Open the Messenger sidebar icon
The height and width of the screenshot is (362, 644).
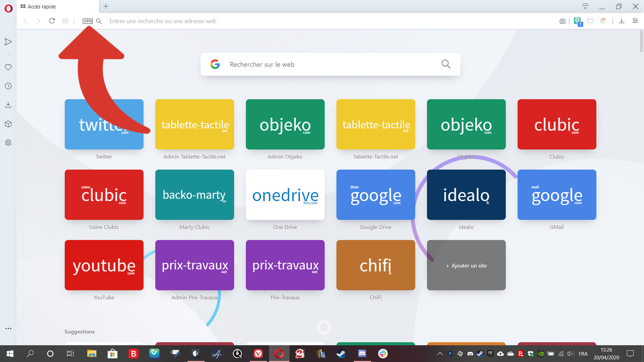click(x=8, y=41)
